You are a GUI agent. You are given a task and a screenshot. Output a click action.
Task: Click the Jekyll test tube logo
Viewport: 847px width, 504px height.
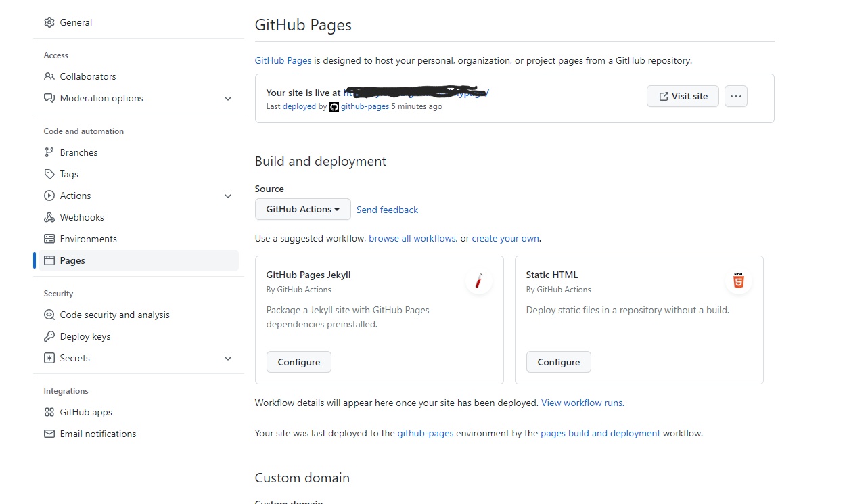click(x=479, y=281)
